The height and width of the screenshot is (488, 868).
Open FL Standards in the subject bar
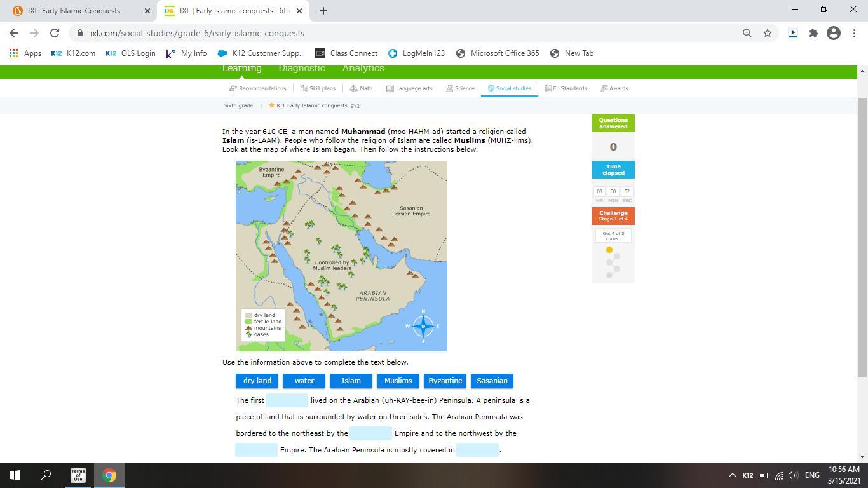point(566,88)
